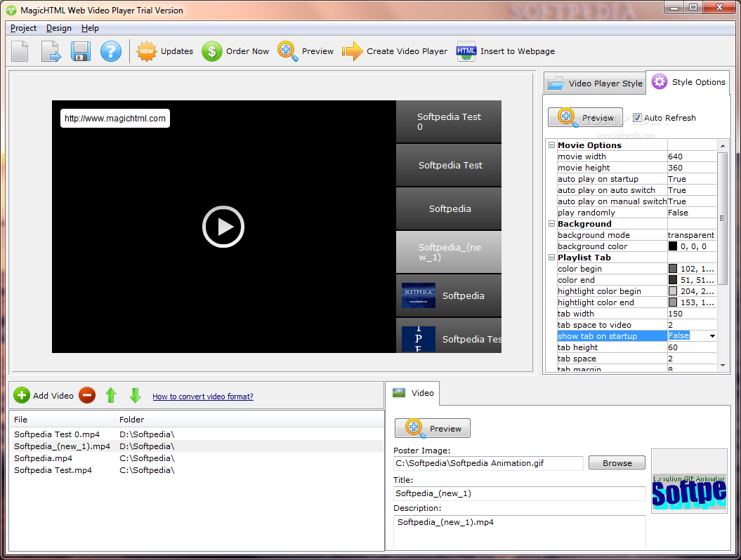Click the Poster Image path field
This screenshot has height=560, width=741.
pos(488,463)
